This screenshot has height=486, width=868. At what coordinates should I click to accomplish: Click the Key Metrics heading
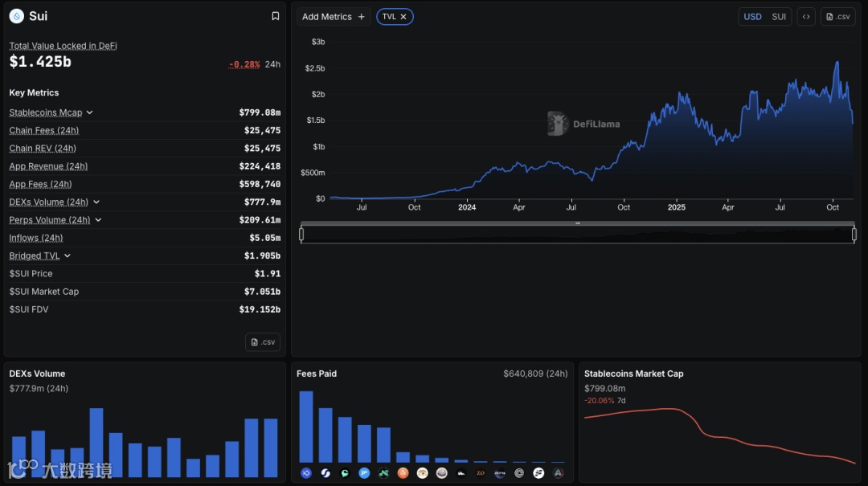(x=34, y=92)
